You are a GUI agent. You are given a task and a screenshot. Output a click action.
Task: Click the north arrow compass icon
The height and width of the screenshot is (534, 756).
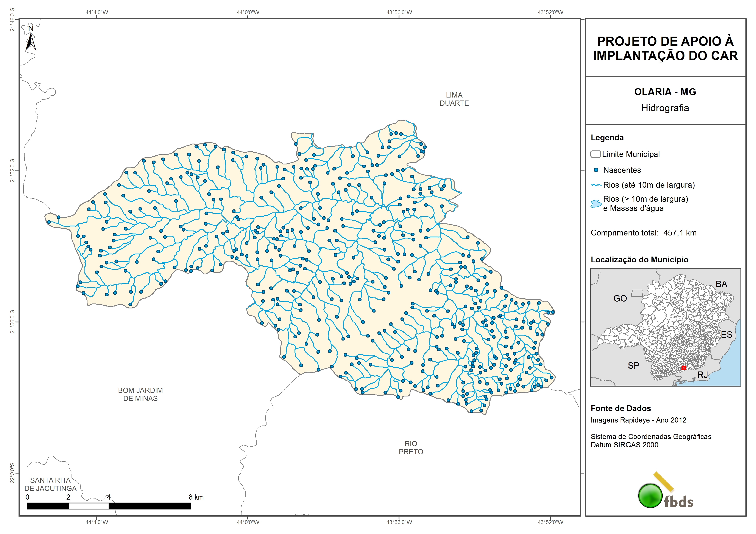31,39
